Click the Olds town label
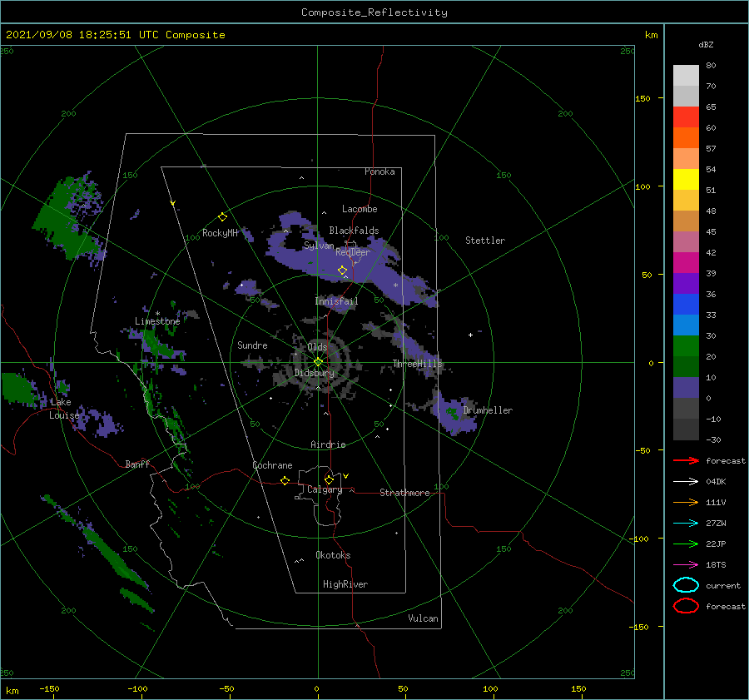This screenshot has width=749, height=700. [x=317, y=347]
